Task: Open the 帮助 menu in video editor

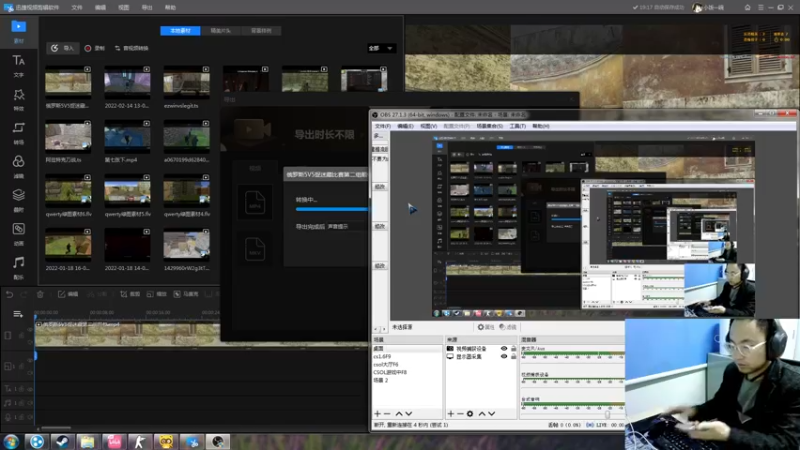Action: point(170,8)
